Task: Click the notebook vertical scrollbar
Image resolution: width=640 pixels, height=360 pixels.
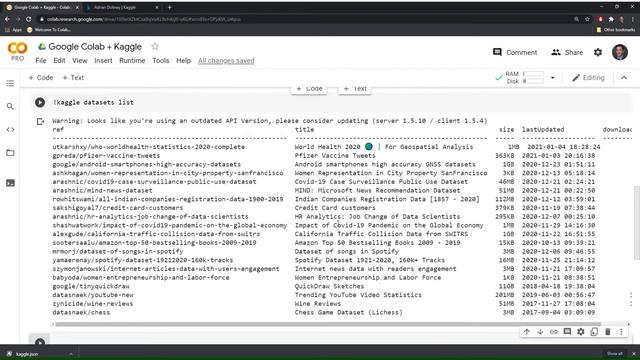Action: [636, 222]
